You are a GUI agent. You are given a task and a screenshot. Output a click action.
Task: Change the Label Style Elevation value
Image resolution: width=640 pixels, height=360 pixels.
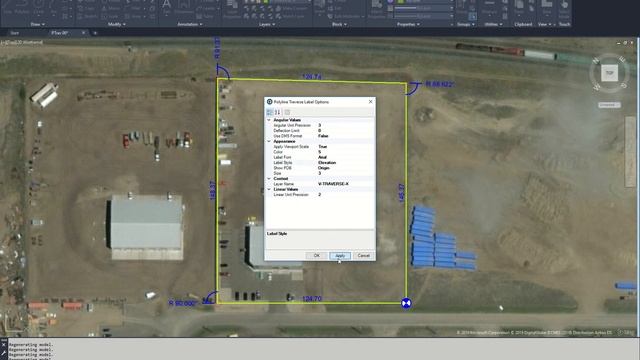coord(345,162)
